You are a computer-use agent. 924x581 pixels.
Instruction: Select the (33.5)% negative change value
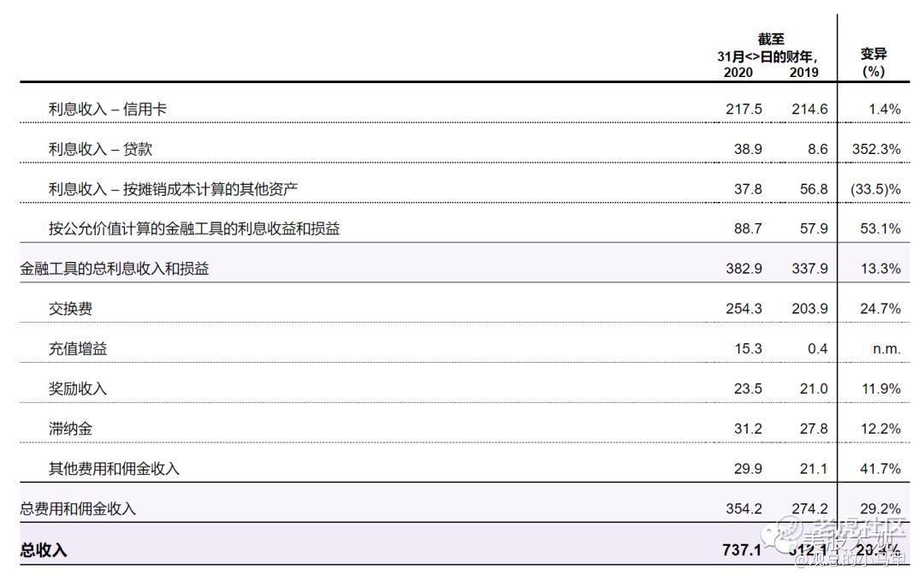[x=876, y=189]
